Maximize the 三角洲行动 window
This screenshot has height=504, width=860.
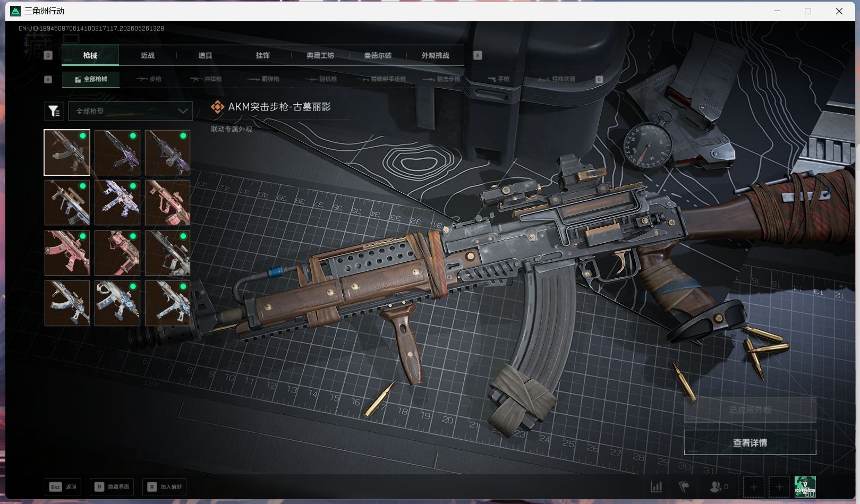pos(808,11)
